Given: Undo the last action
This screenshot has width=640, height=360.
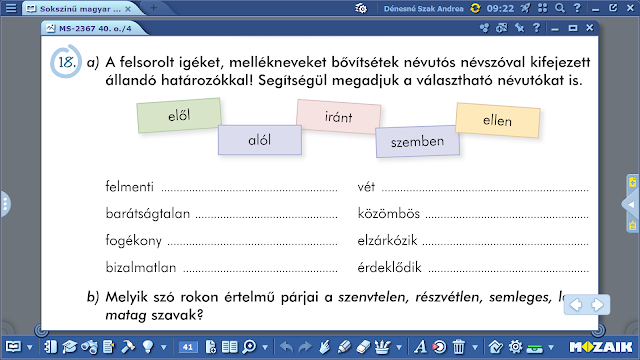Looking at the screenshot, I should point(287,347).
